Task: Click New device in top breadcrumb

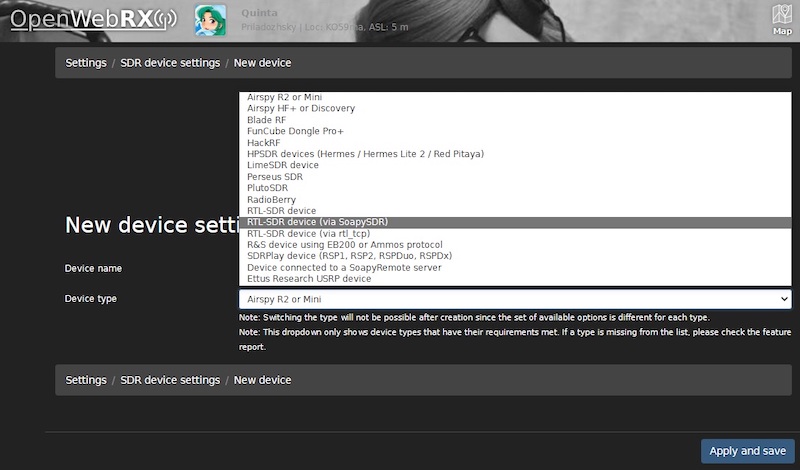Action: point(262,63)
